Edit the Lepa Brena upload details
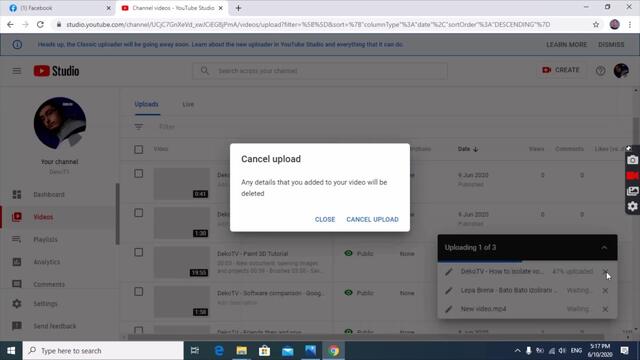 coord(449,290)
